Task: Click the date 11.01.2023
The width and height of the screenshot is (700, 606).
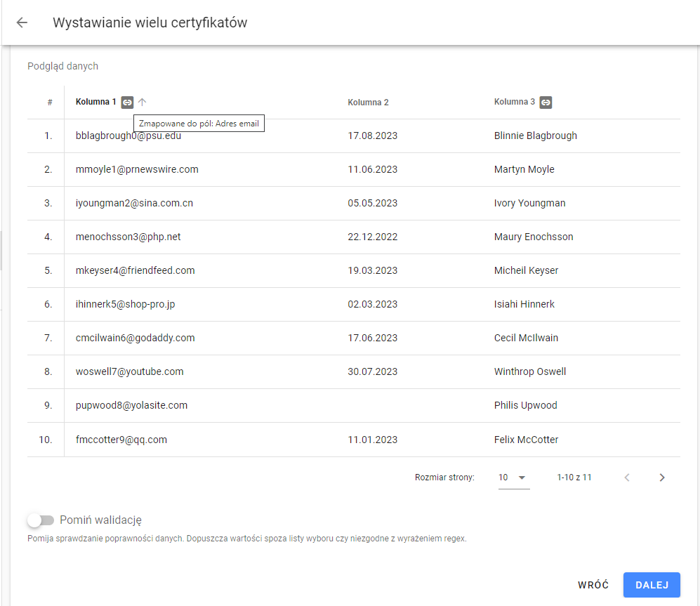Action: point(372,440)
